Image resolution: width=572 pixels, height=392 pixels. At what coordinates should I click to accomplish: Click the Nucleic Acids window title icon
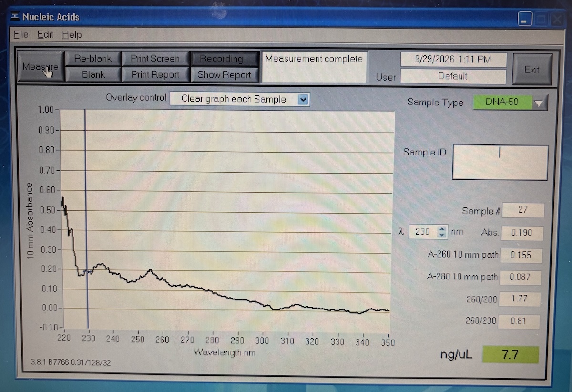pyautogui.click(x=14, y=17)
